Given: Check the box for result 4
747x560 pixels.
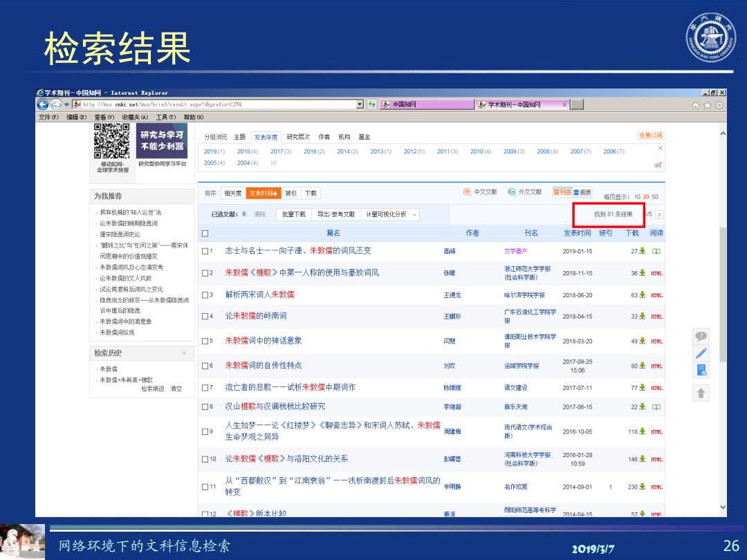Looking at the screenshot, I should click(x=205, y=316).
